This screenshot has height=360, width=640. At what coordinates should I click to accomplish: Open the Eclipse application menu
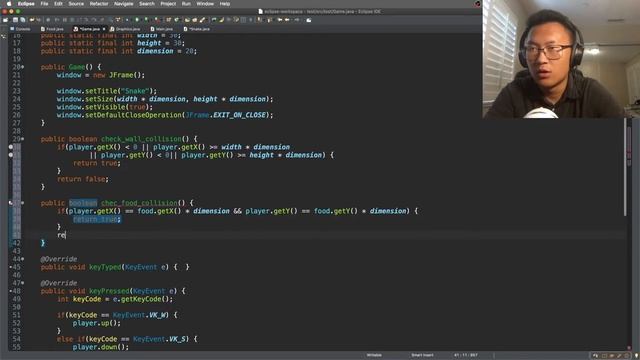pos(26,4)
